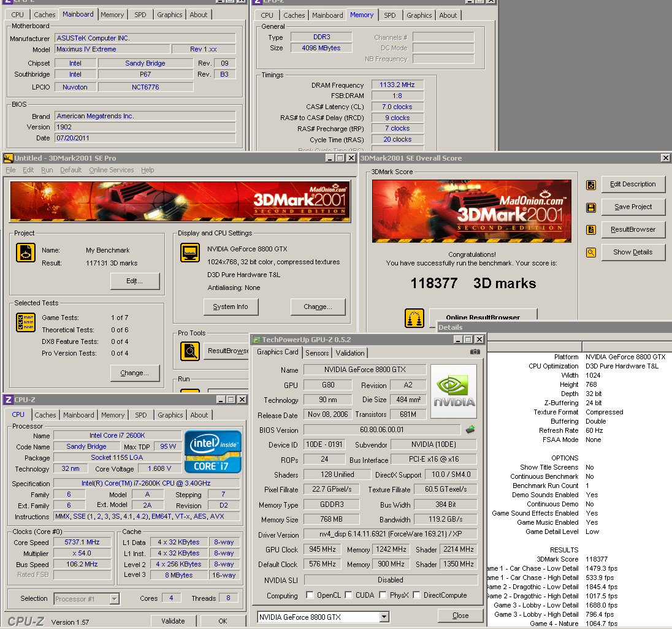The width and height of the screenshot is (672, 629).
Task: Click the 3DMark2001 banner in main window
Action: pyautogui.click(x=180, y=202)
